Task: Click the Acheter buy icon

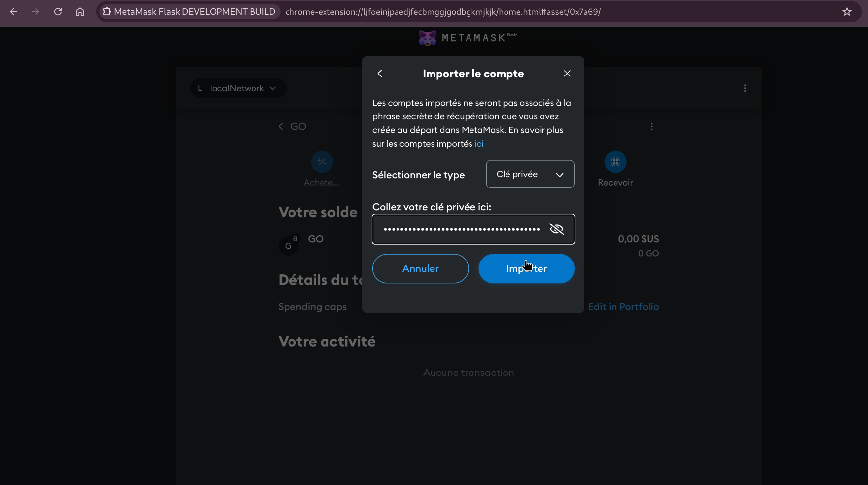Action: [322, 162]
